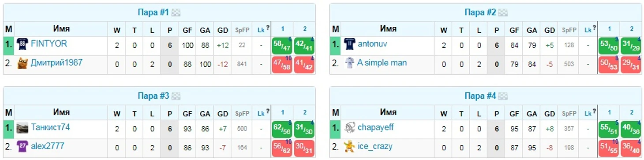Click the SpFP column header in Пара #3
The image size is (644, 160).
(242, 114)
